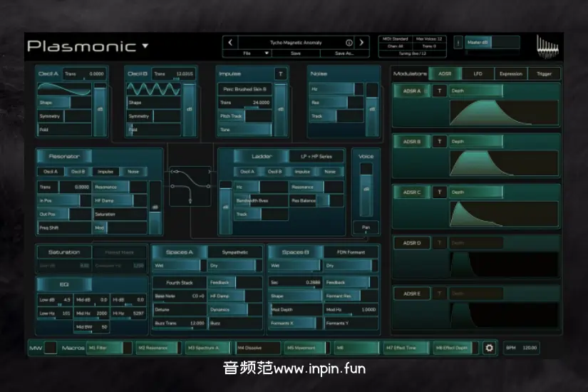Viewport: 588px width, 392px height.
Task: Go to the next preset arrow
Action: point(361,42)
